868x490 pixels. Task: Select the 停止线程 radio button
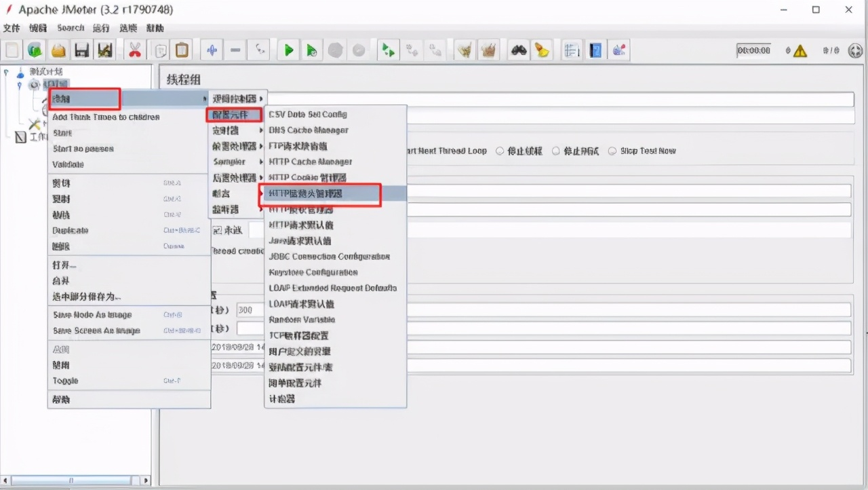(x=500, y=151)
